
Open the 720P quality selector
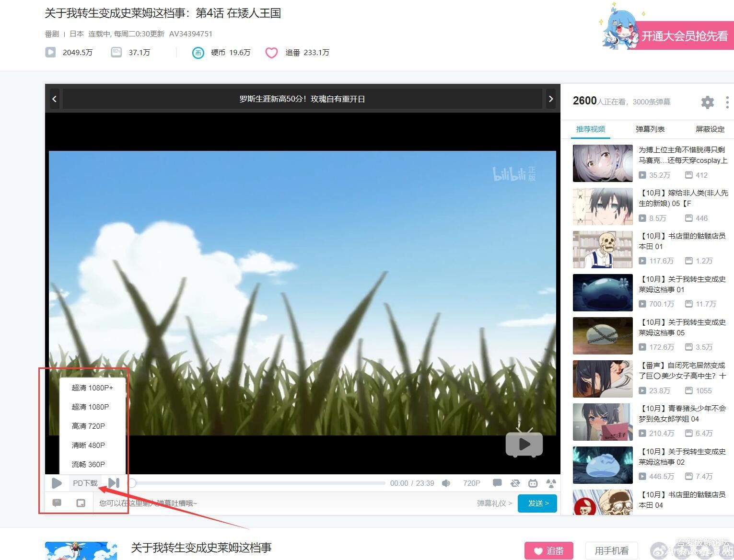[471, 483]
